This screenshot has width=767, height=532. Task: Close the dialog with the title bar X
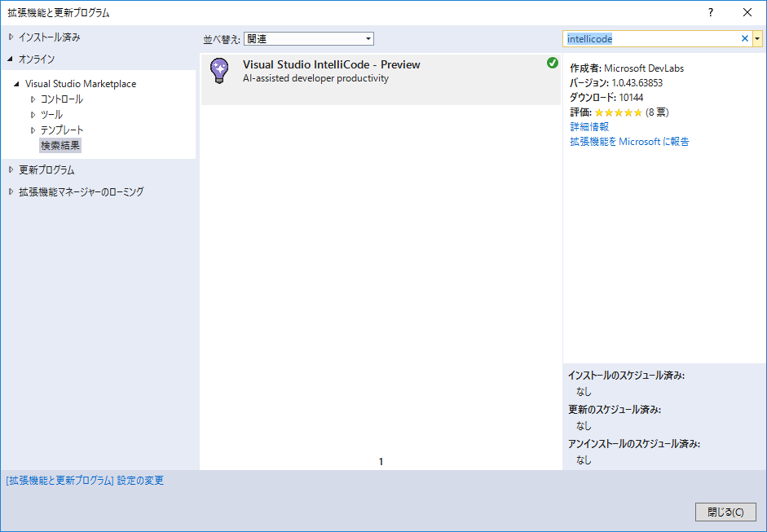[747, 13]
